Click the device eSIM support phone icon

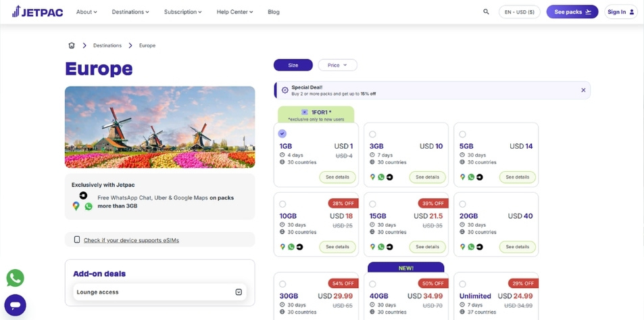(77, 239)
